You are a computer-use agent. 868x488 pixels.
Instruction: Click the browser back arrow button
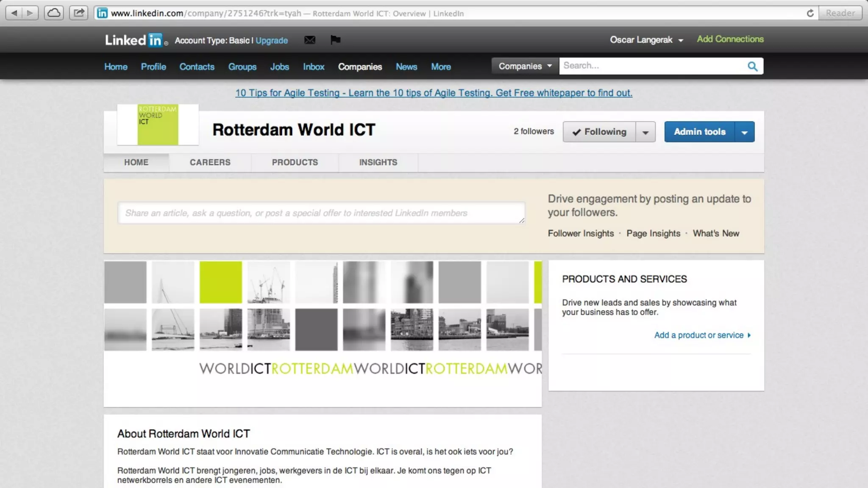point(14,13)
